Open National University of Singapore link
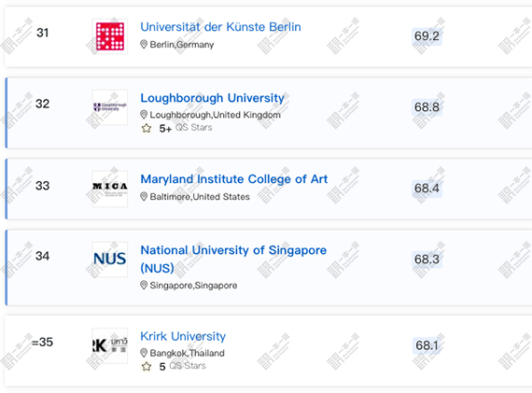 pos(233,259)
